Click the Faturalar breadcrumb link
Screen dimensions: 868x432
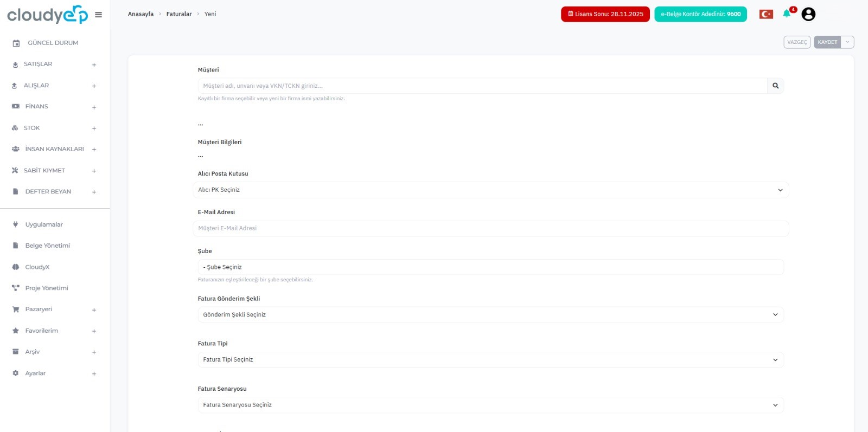coord(179,14)
